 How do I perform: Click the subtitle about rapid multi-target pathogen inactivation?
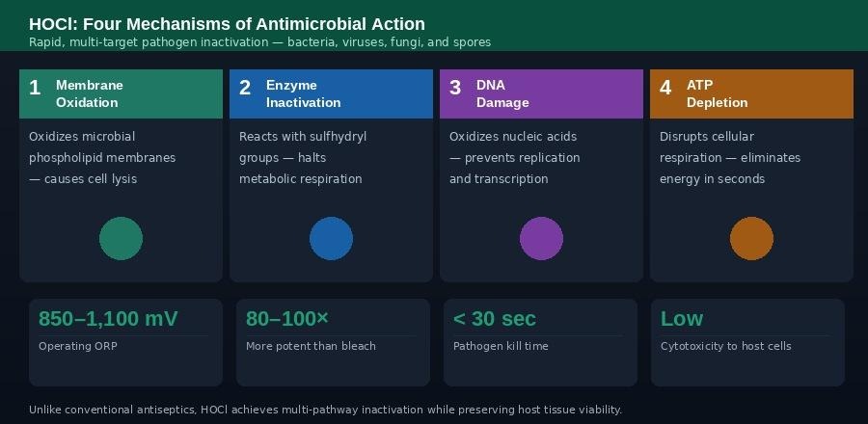pyautogui.click(x=259, y=42)
